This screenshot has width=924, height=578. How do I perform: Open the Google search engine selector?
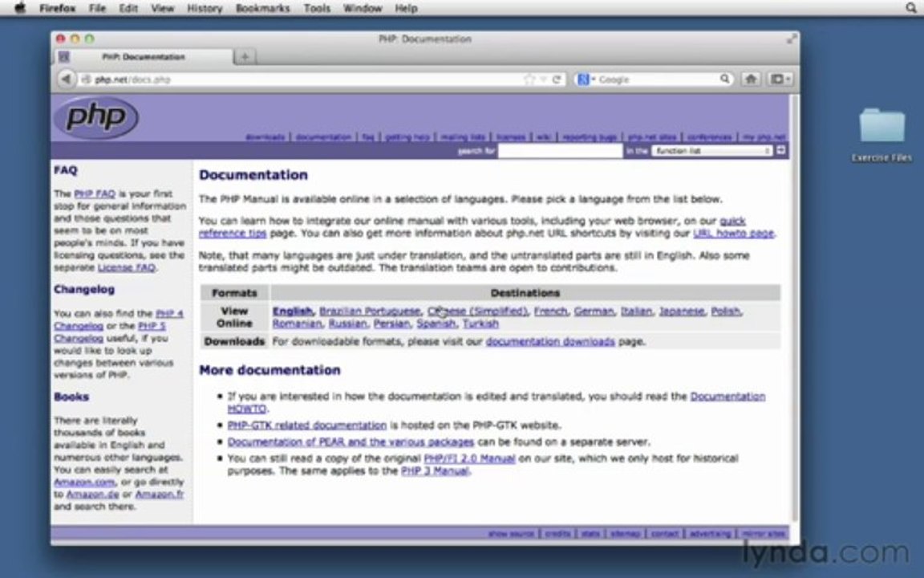tap(586, 79)
